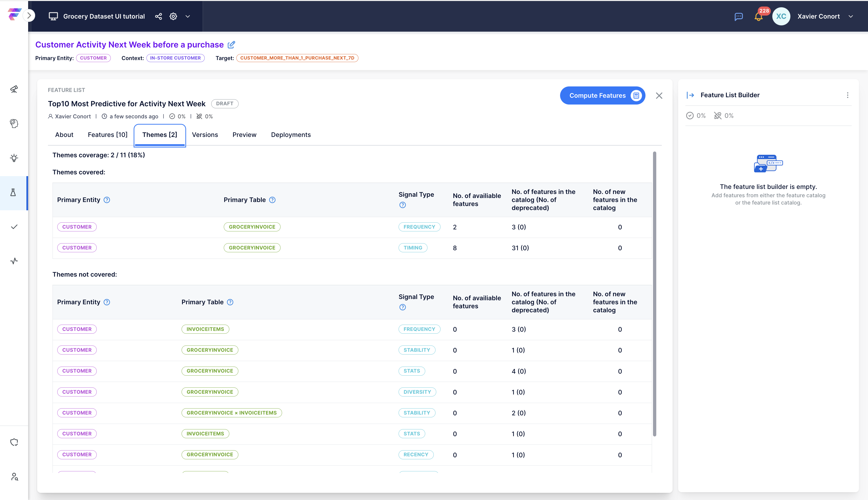The height and width of the screenshot is (500, 868).
Task: Click the TIMING signal type tag
Action: (413, 248)
